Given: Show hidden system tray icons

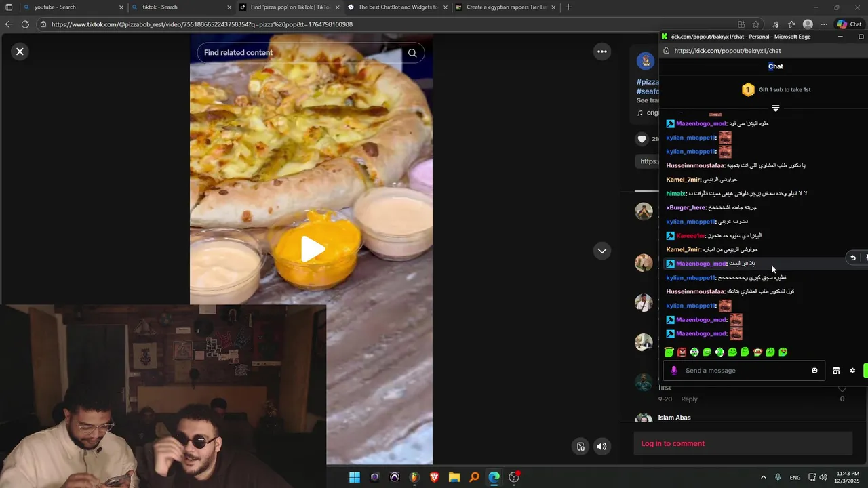Looking at the screenshot, I should click(763, 477).
